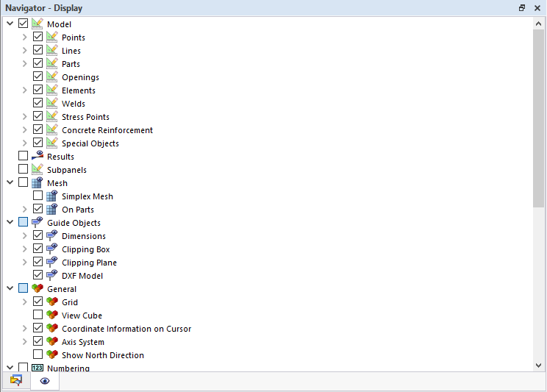Uncheck the Welds checkbox
Screen dimensions: 547x392
click(x=37, y=103)
